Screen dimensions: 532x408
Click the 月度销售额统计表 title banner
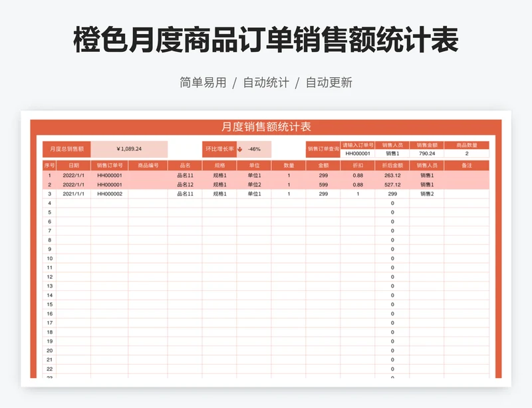266,127
